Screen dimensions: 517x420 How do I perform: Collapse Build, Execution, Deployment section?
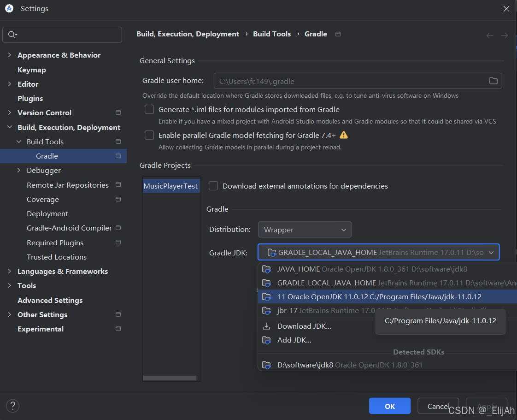[x=10, y=127]
